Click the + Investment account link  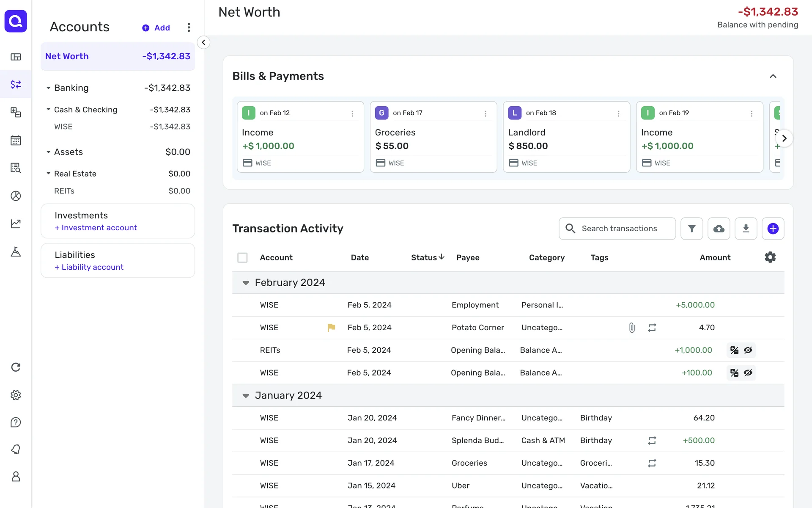tap(96, 228)
